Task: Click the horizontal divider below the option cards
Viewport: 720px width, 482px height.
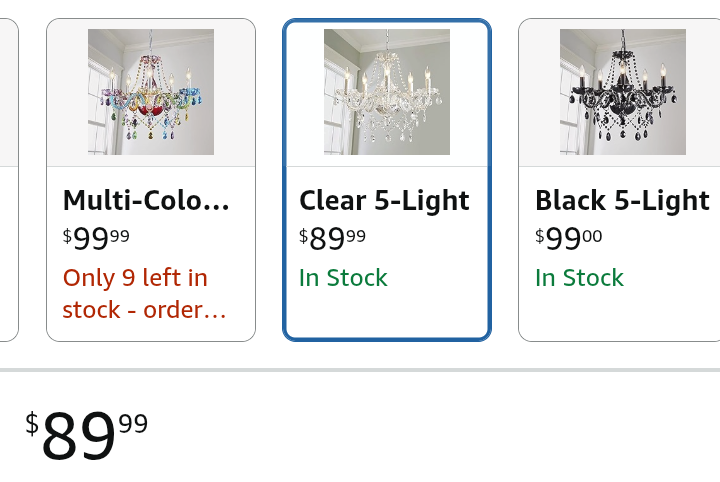Action: tap(360, 370)
